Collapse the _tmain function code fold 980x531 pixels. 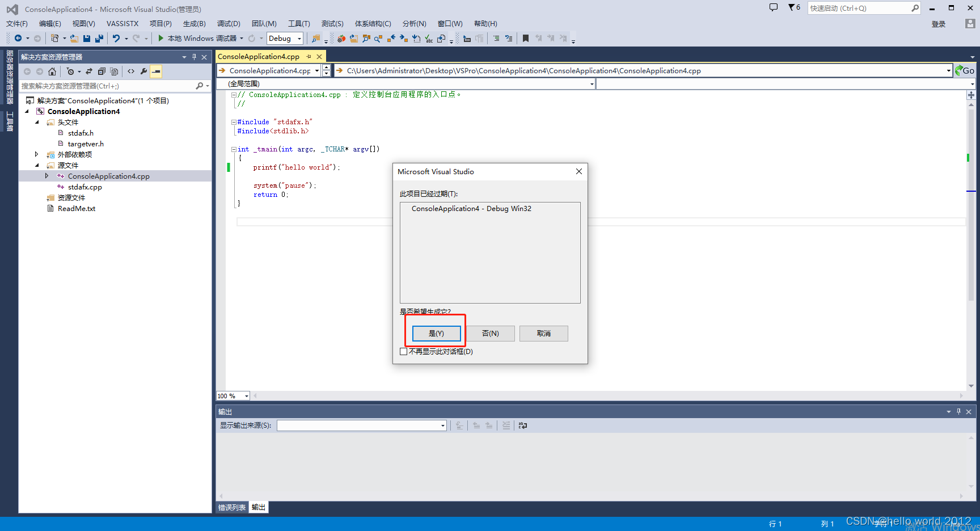coord(234,149)
